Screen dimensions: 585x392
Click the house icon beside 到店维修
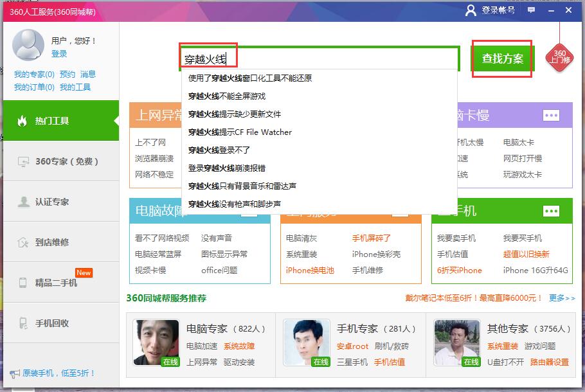(x=23, y=242)
